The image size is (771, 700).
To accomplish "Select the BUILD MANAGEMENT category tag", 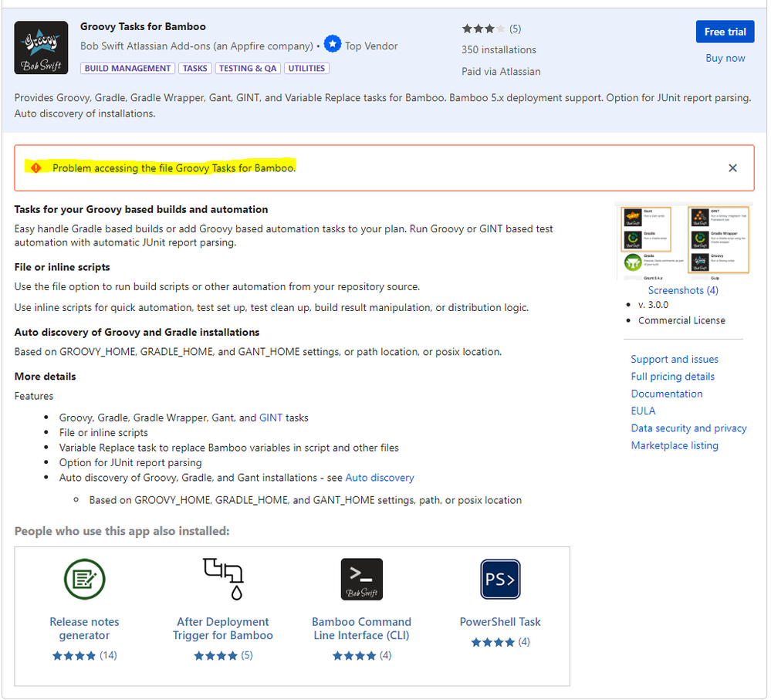I will point(127,69).
